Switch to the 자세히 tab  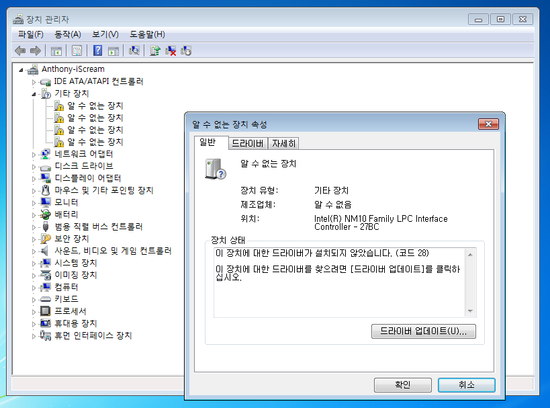pyautogui.click(x=283, y=143)
